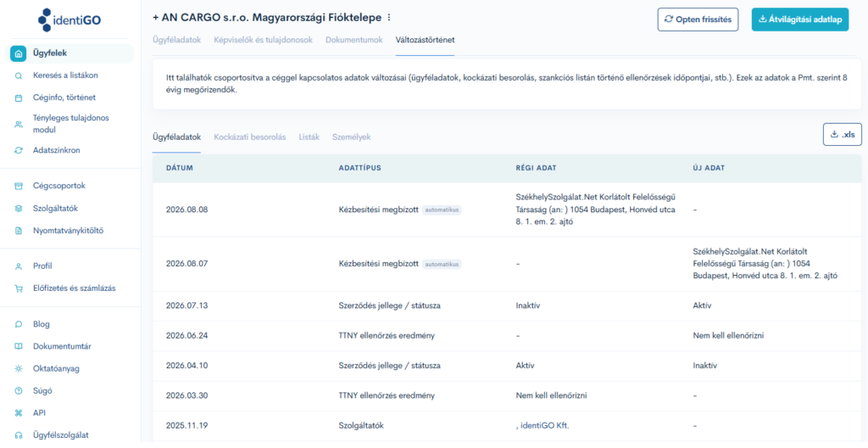Click the Ügyfélszolgálat headset icon
The width and height of the screenshot is (868, 448).
(x=19, y=435)
